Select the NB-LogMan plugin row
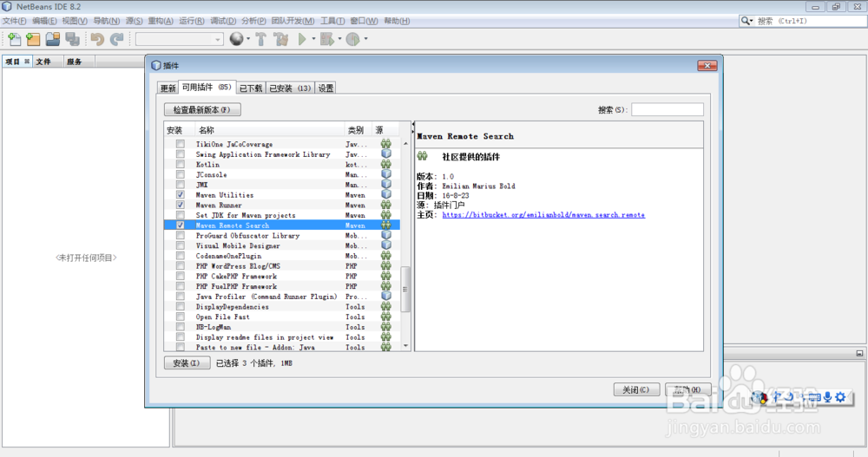This screenshot has width=868, height=457. [x=282, y=326]
